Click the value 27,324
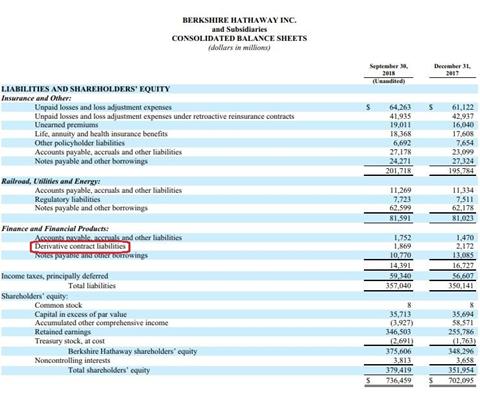 tap(463, 161)
